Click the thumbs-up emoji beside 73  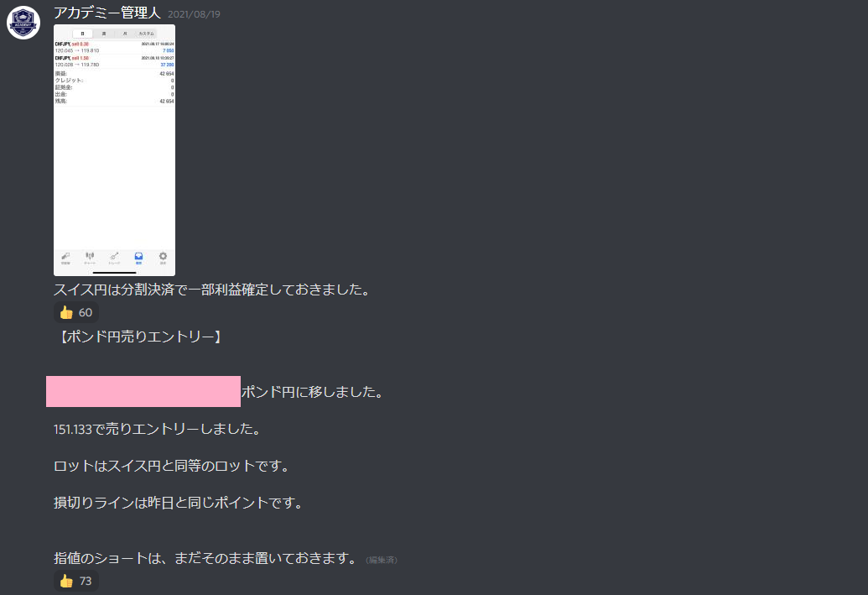pos(66,581)
